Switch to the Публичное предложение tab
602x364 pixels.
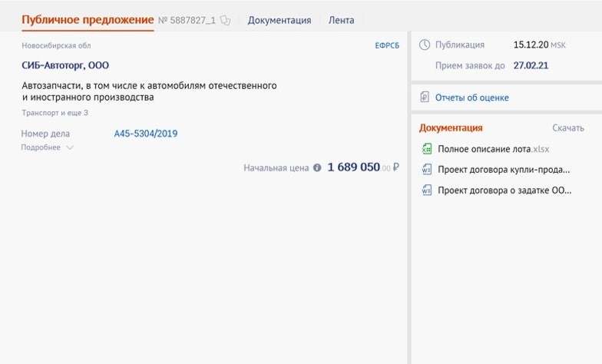(x=88, y=20)
